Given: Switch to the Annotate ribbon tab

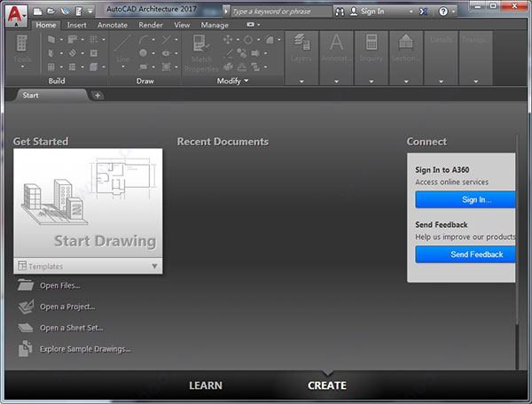Looking at the screenshot, I should tap(113, 25).
